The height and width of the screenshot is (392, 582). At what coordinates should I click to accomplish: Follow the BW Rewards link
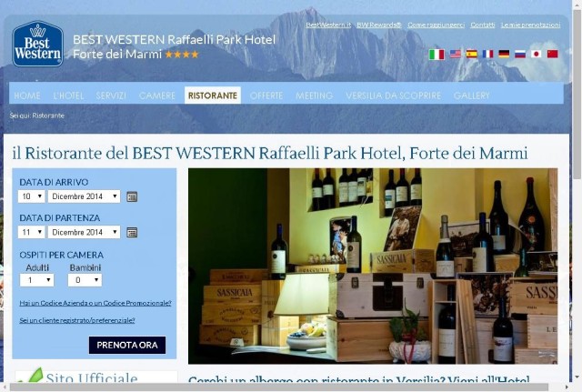click(x=379, y=25)
